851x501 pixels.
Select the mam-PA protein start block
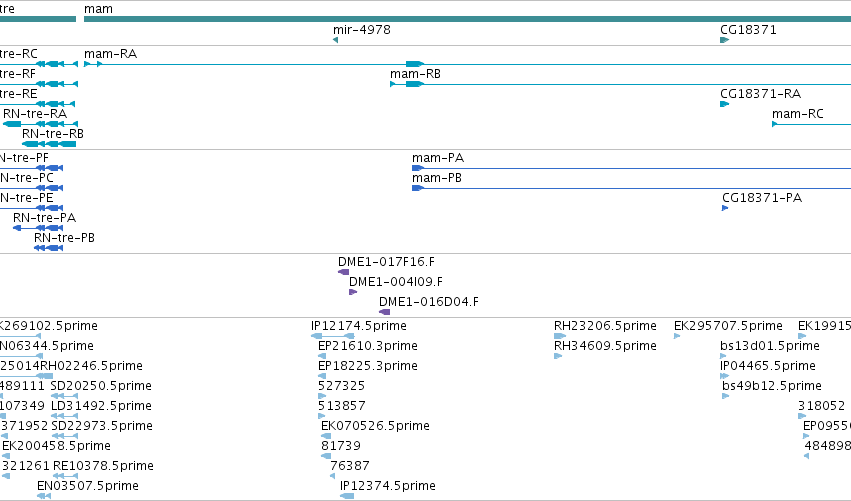pos(418,168)
